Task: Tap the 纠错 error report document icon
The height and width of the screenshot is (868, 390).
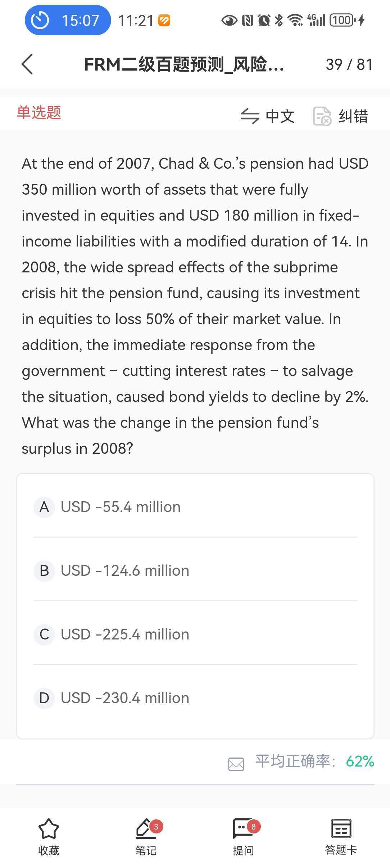Action: [322, 116]
